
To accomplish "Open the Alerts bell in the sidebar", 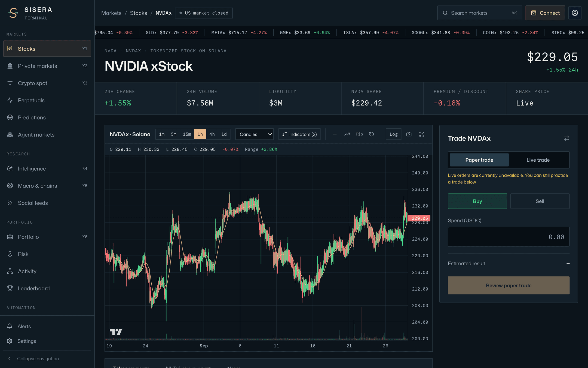I will (x=47, y=326).
